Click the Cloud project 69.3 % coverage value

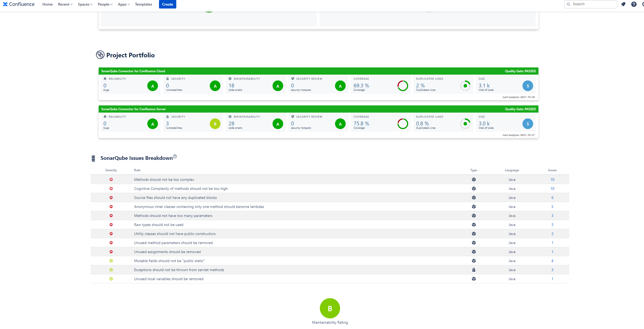point(361,86)
